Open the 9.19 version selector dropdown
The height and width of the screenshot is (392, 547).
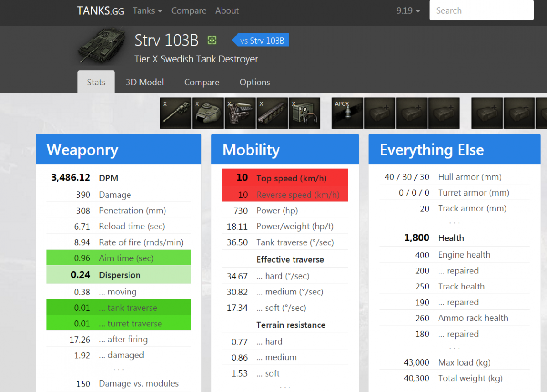click(408, 10)
